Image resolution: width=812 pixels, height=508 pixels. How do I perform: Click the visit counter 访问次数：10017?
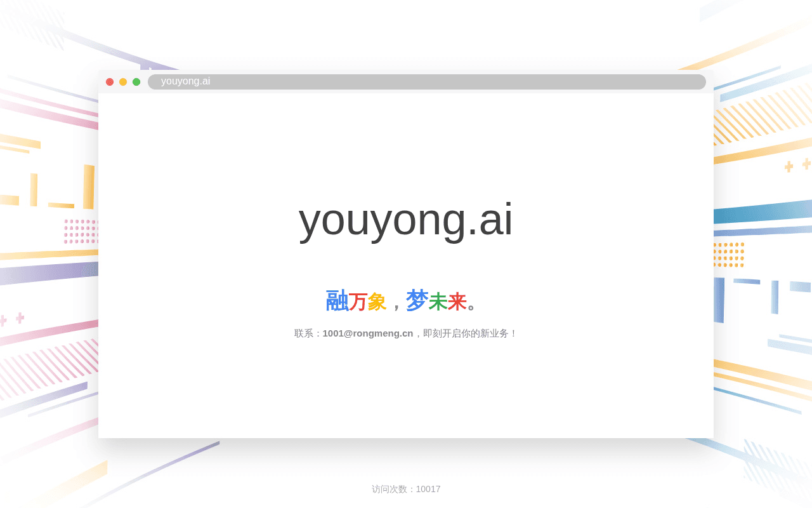coord(406,489)
